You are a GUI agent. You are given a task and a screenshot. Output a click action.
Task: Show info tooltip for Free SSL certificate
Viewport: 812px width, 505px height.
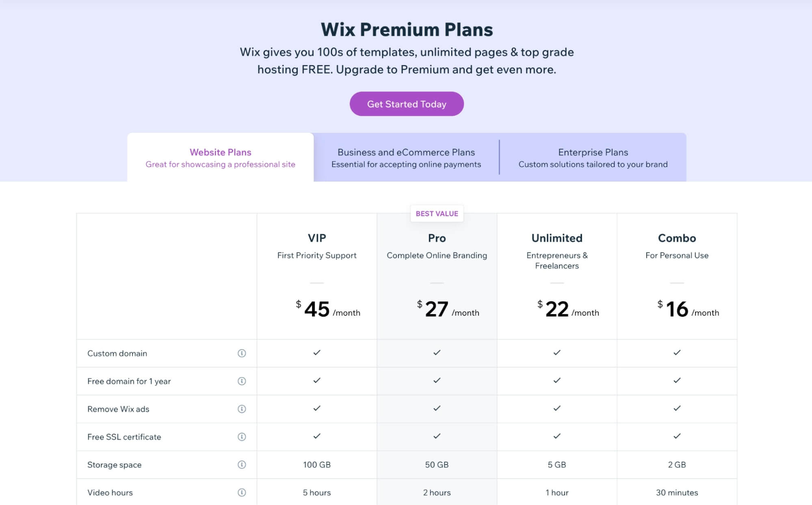(x=242, y=437)
